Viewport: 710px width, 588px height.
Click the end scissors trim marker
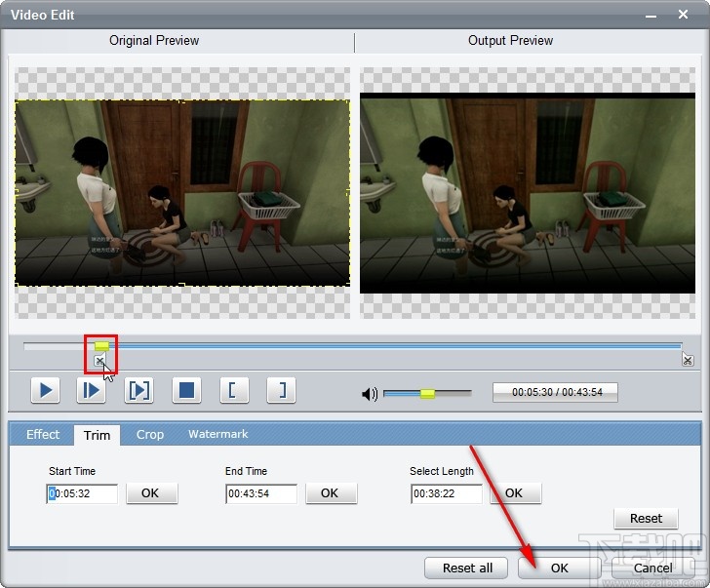point(688,360)
